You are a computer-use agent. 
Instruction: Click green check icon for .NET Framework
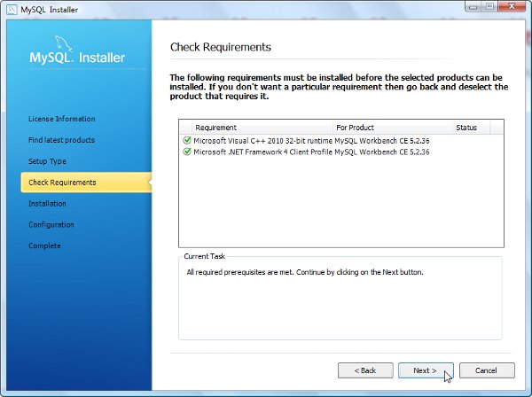pyautogui.click(x=187, y=152)
